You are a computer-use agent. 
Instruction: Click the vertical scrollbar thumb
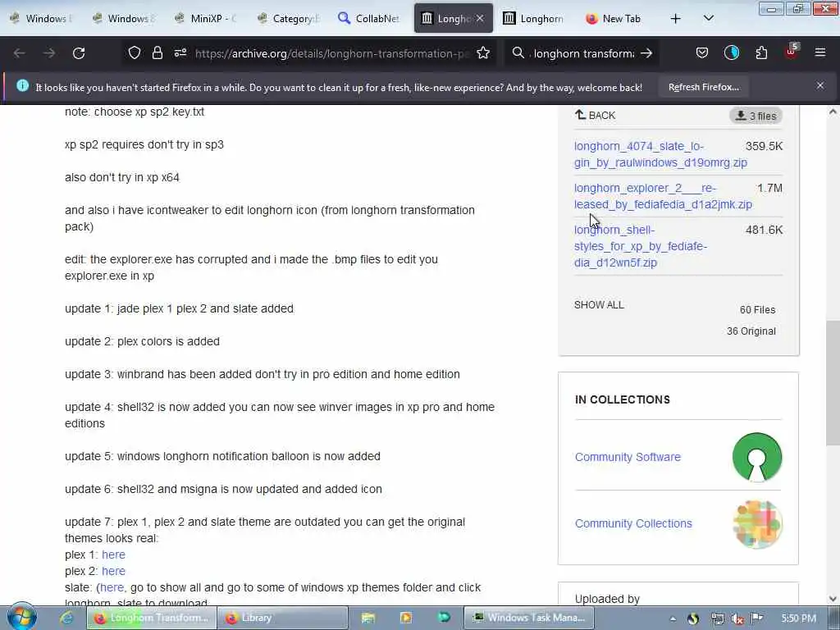(x=833, y=382)
